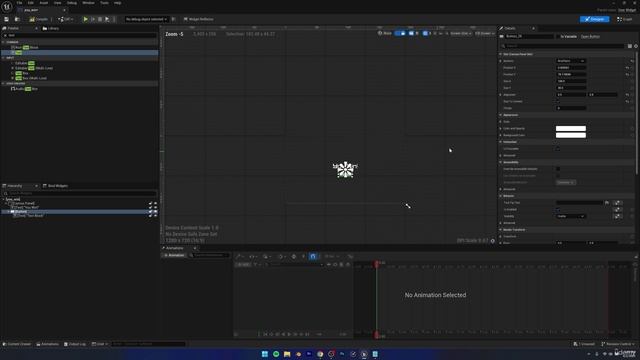Add a new animation with + Animation

coord(174,255)
